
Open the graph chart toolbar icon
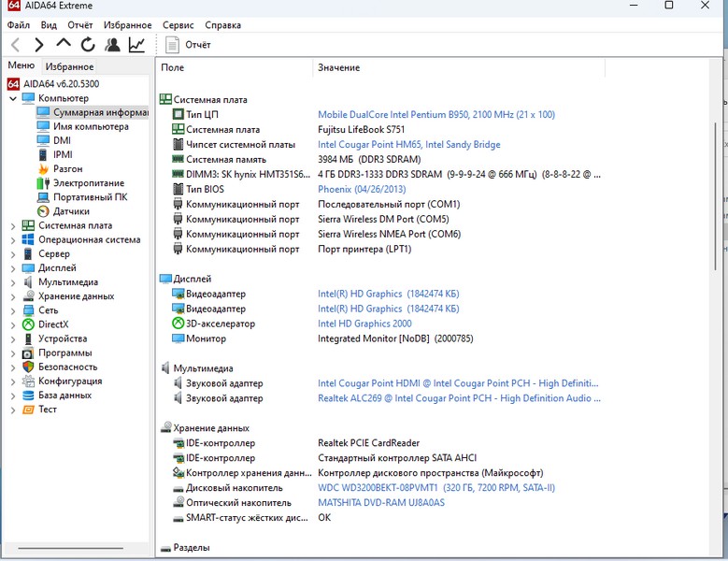(x=136, y=45)
